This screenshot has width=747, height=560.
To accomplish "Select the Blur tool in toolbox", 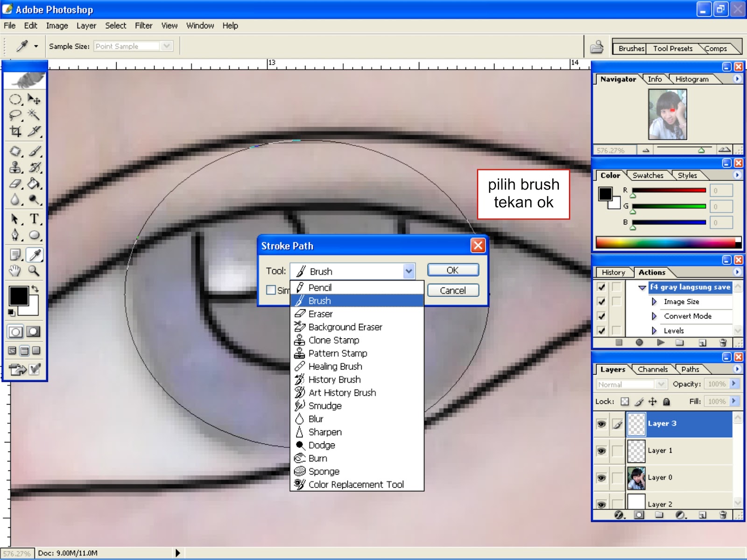I will (x=15, y=200).
